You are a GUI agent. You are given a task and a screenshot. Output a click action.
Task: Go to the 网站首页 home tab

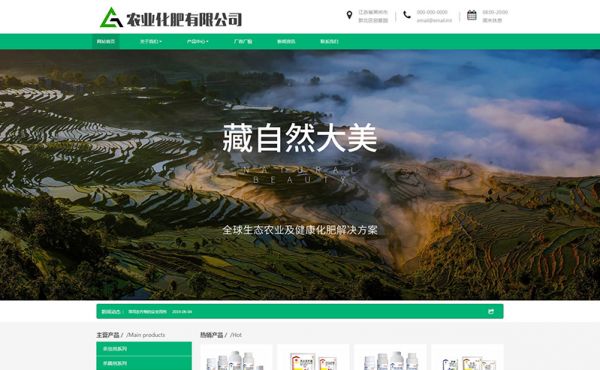click(x=106, y=41)
